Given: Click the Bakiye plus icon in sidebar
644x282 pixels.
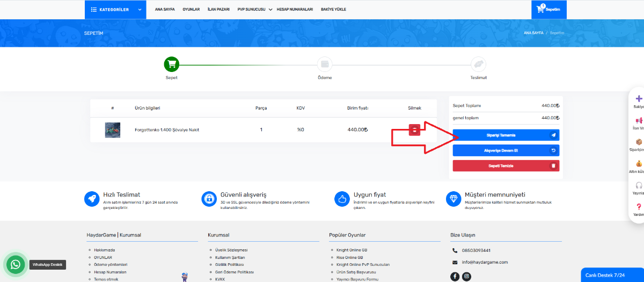Looking at the screenshot, I should pyautogui.click(x=639, y=99).
